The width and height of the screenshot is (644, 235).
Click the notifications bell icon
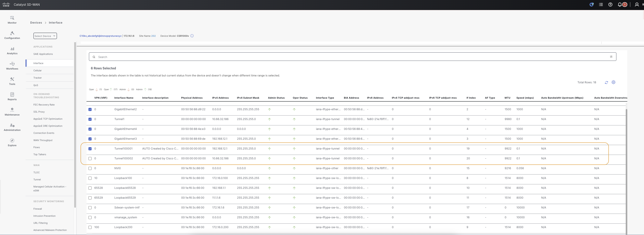click(x=619, y=5)
